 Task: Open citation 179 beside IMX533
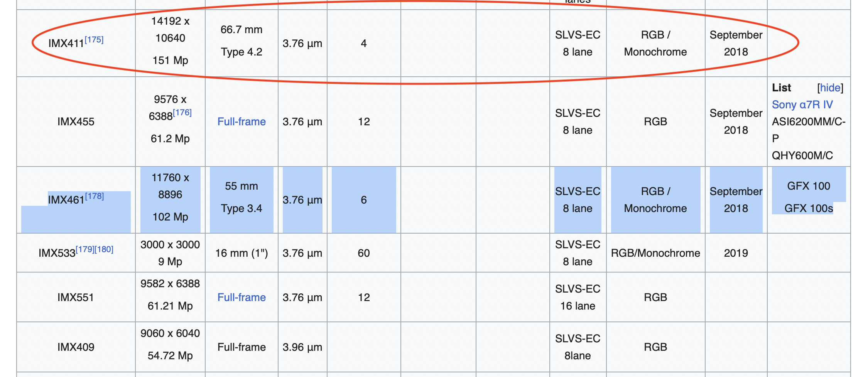85,249
